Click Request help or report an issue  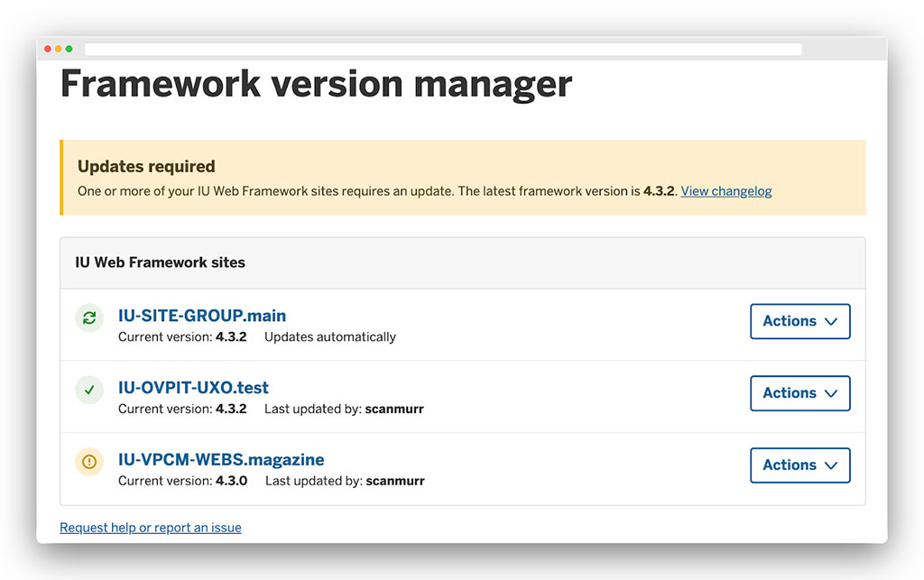[x=151, y=528]
